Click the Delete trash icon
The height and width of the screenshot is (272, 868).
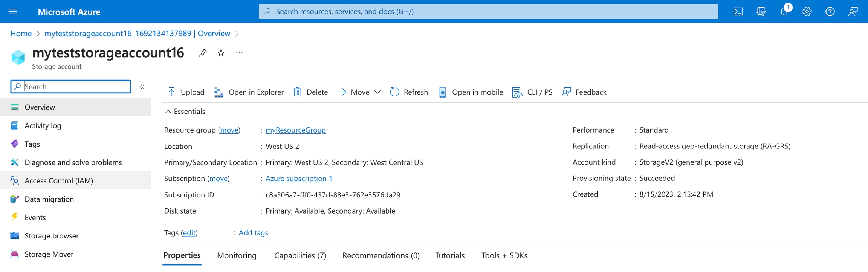(297, 92)
